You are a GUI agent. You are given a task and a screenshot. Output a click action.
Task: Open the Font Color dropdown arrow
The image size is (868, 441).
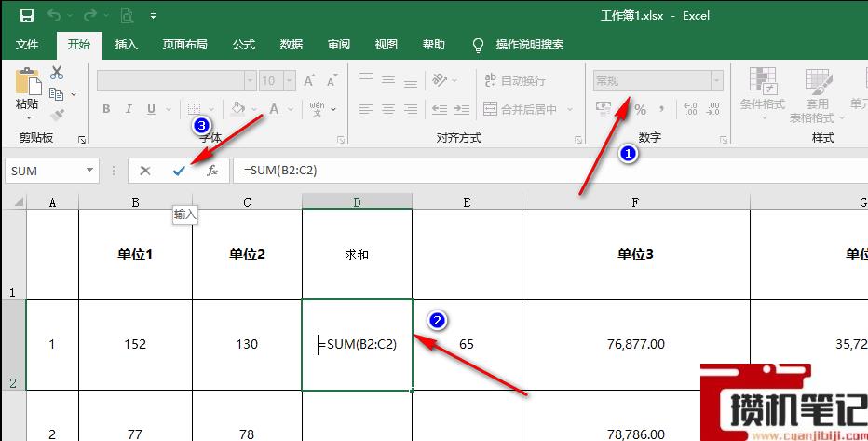pos(290,109)
